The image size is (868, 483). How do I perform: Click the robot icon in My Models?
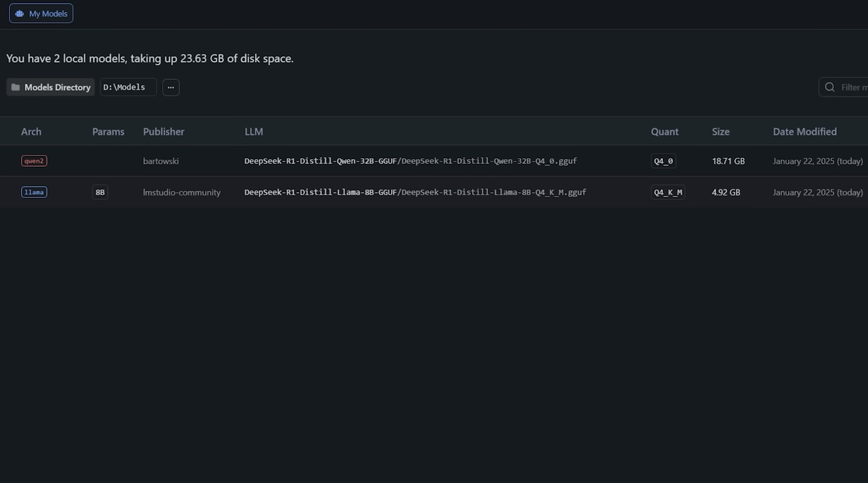point(20,14)
